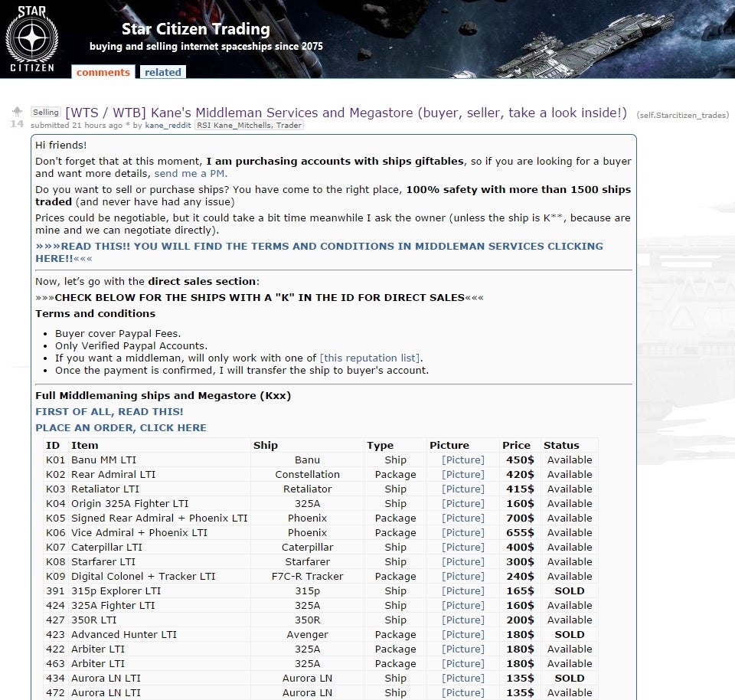This screenshot has width=735, height=700.
Task: Open 'this reputation list' link
Action: click(x=371, y=358)
